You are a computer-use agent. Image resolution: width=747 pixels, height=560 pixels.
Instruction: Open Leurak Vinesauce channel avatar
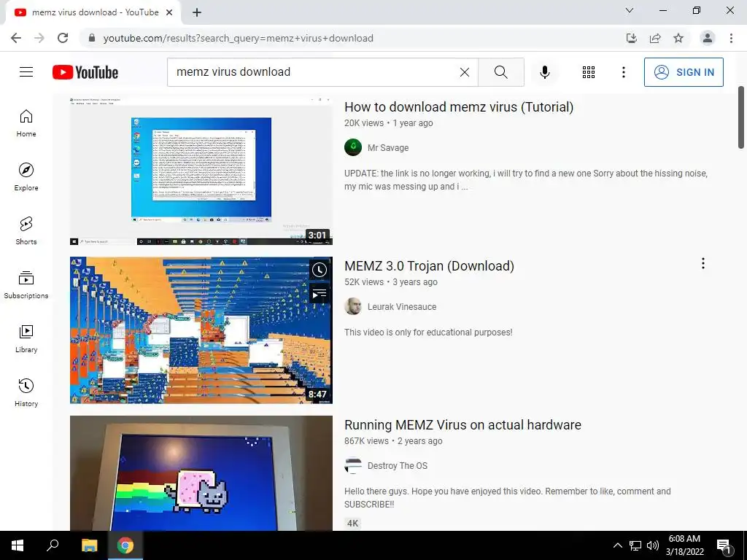(x=353, y=306)
